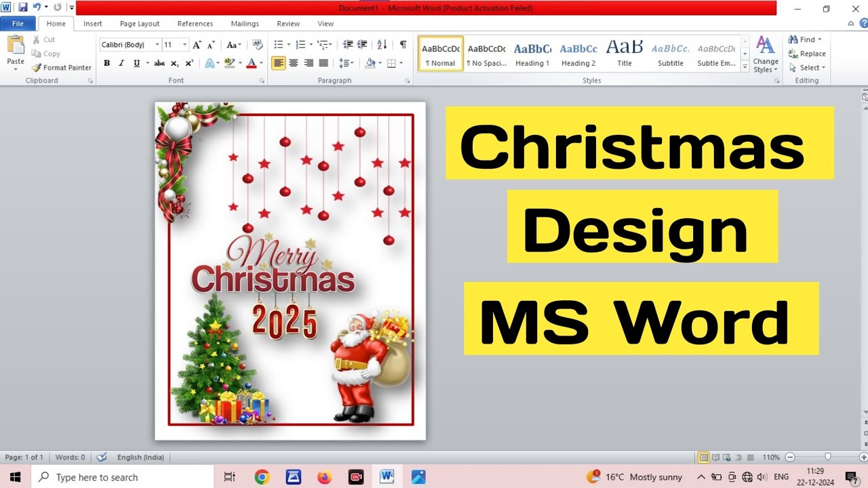Open Font dialog launcher
The width and height of the screenshot is (868, 488).
point(262,81)
